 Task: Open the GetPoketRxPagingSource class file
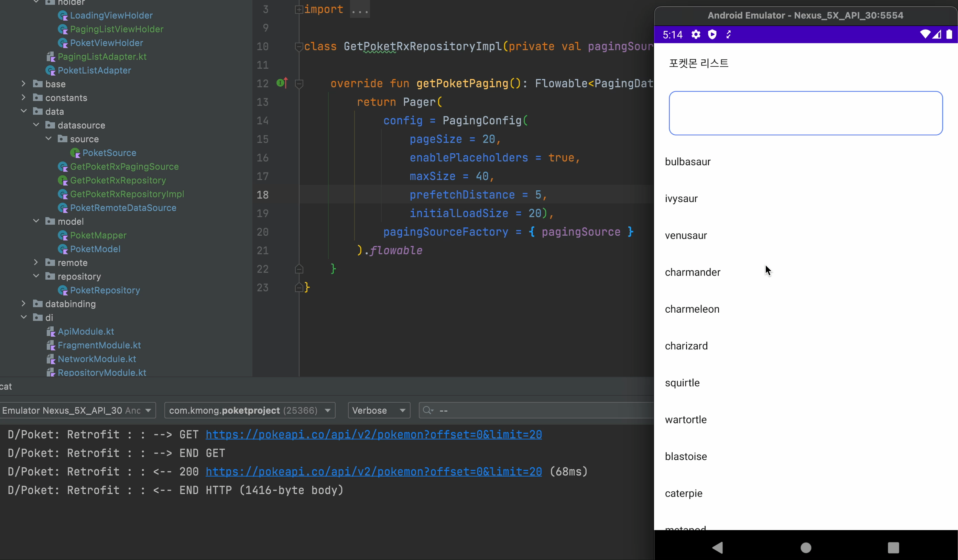124,166
